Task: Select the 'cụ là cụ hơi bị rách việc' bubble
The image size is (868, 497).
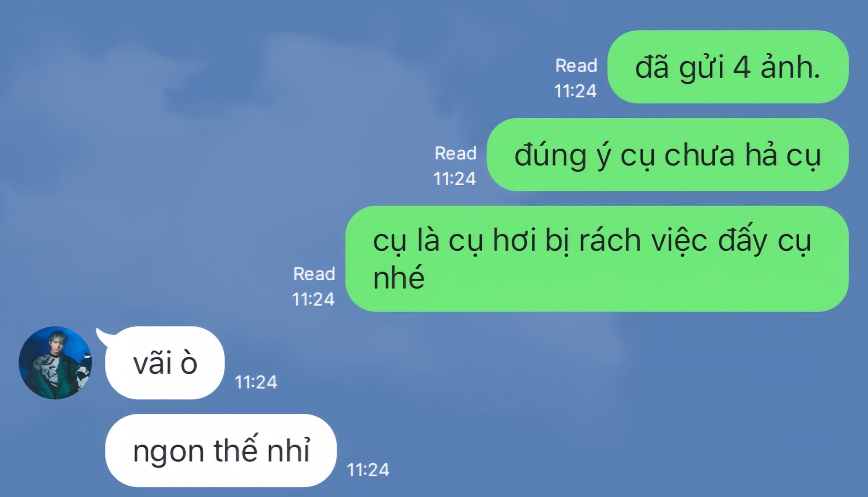Action: (597, 258)
